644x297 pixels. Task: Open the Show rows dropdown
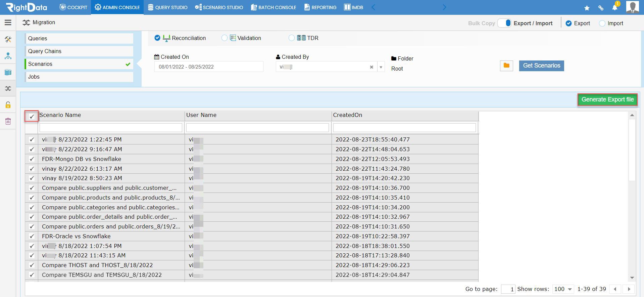[563, 289]
